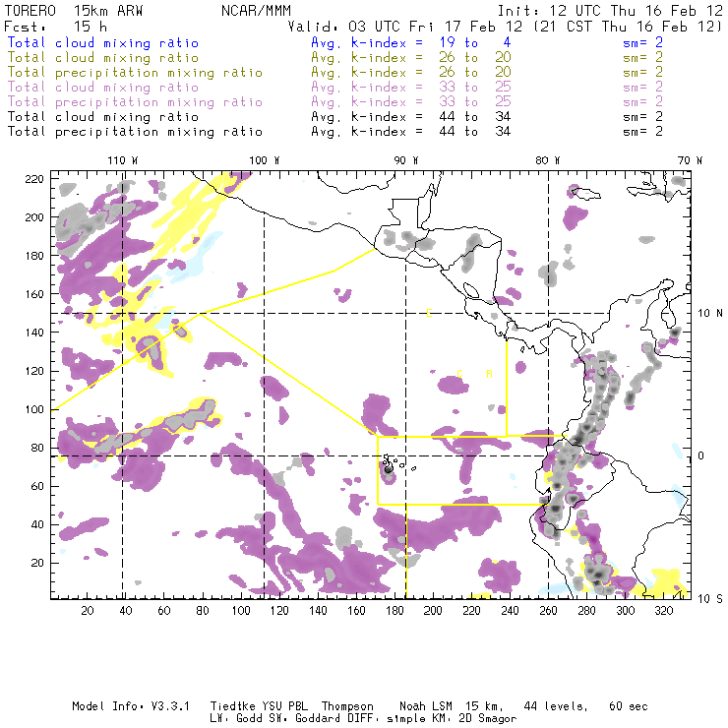The width and height of the screenshot is (728, 728).
Task: Click the '70 W' longitude label
Action: point(690,160)
